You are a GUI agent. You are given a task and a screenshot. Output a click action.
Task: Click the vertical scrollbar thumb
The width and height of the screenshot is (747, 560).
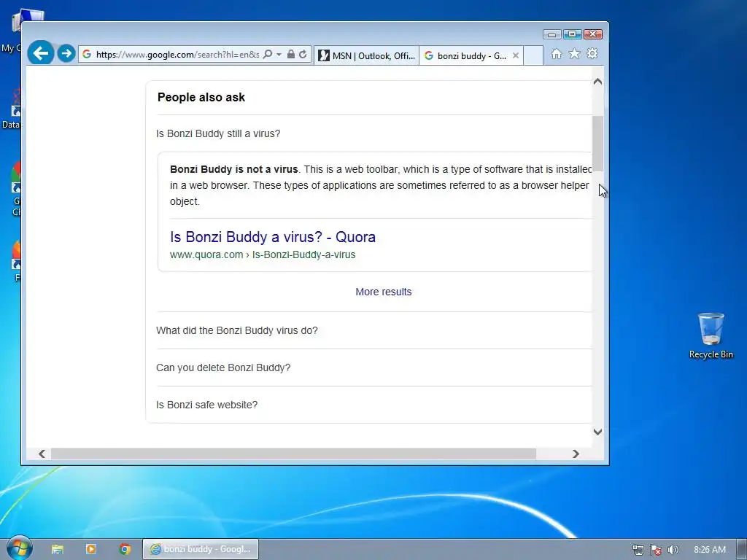pos(597,144)
